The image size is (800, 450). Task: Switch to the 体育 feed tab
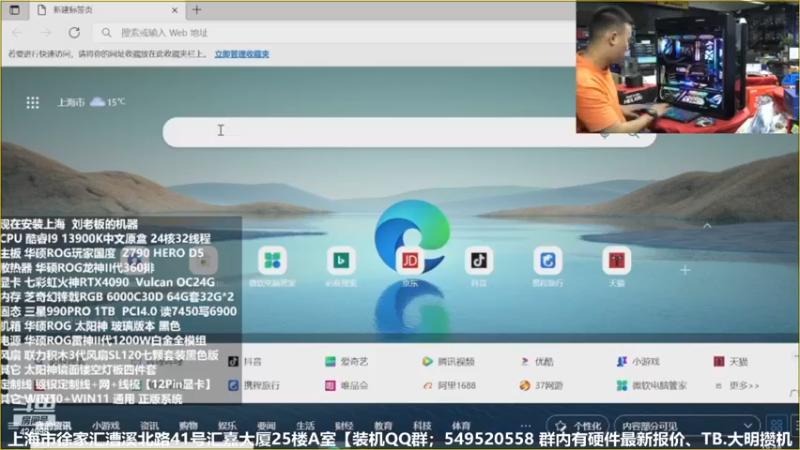[x=461, y=426]
